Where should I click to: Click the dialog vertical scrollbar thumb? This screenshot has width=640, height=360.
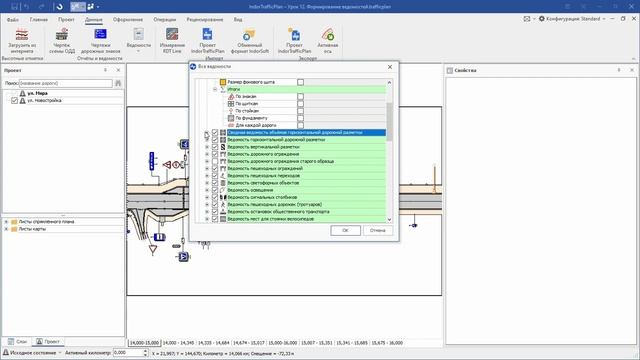click(389, 122)
